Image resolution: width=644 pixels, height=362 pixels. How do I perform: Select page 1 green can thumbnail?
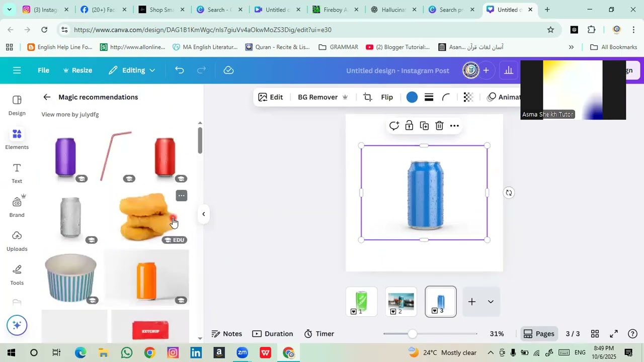coord(361,301)
